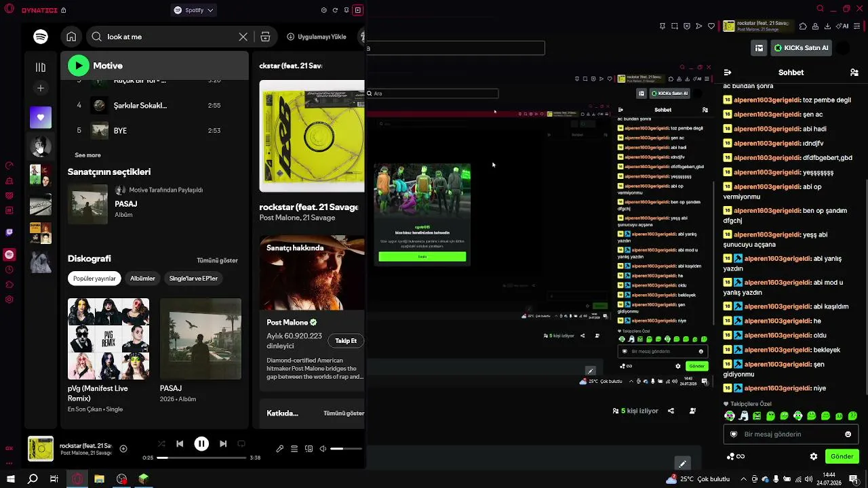The width and height of the screenshot is (868, 488).
Task: Adjust the Spotify volume slider
Action: [x=346, y=449]
